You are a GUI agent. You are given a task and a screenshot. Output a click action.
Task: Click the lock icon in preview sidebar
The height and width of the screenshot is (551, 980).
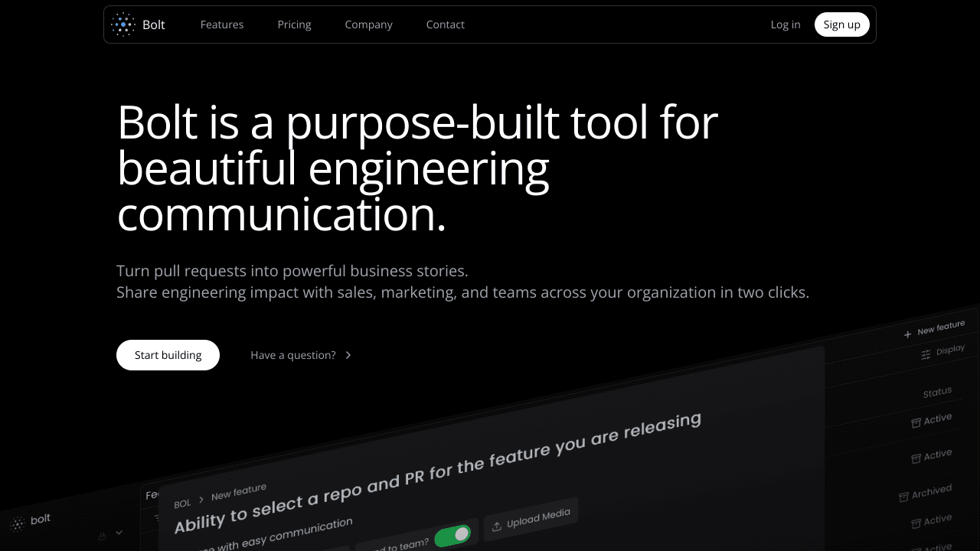[x=102, y=536]
